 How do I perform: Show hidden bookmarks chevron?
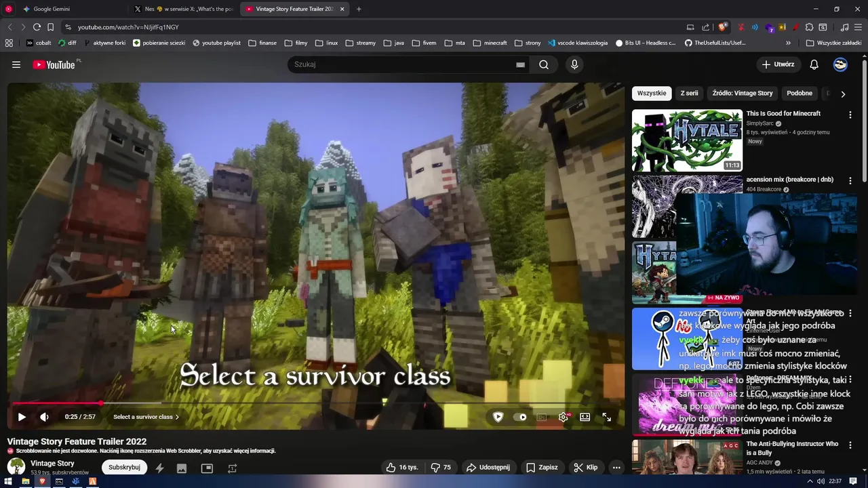[x=788, y=43]
